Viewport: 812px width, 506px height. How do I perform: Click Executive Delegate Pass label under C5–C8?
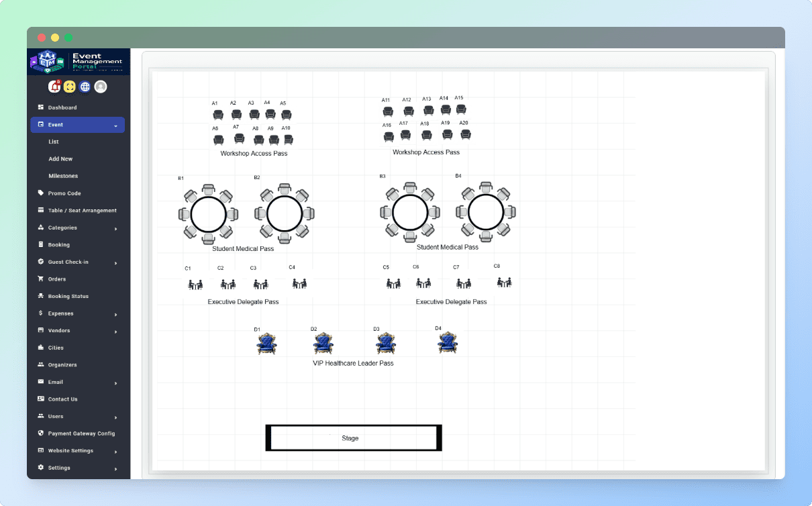451,302
